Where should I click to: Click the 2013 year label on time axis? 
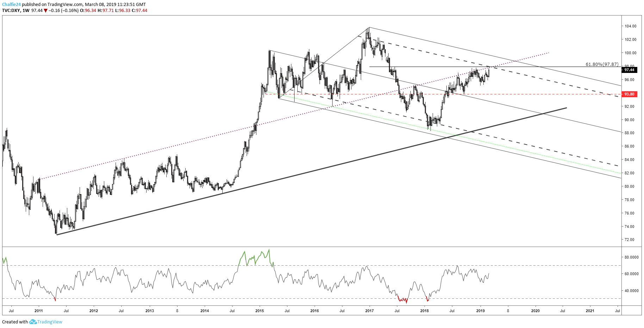(150, 311)
